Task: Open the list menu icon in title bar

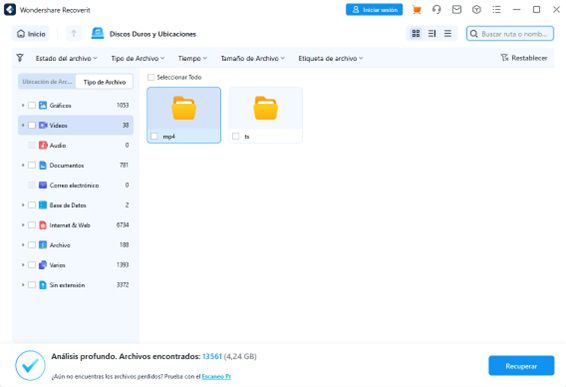Action: tap(497, 10)
